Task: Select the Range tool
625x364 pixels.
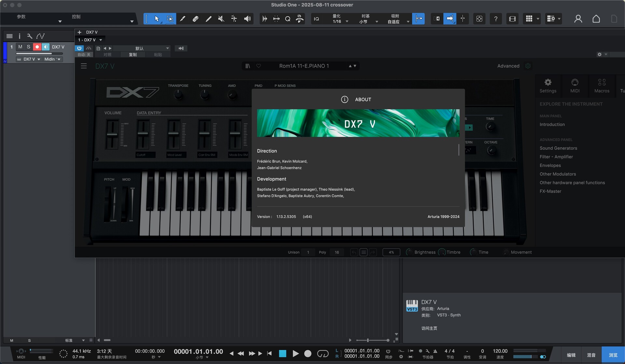Action: [170, 19]
